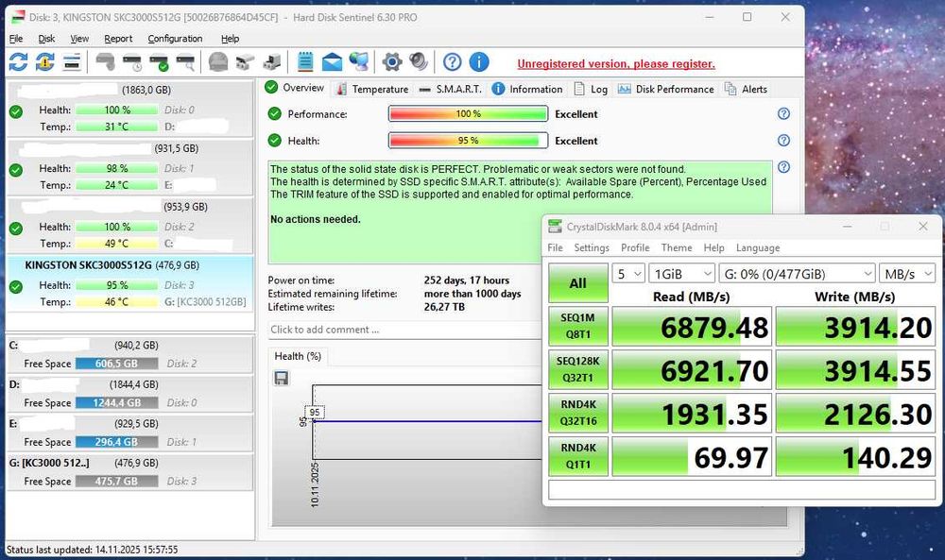Image resolution: width=945 pixels, height=560 pixels.
Task: Click the disk with magnifier toolbar icon
Action: (185, 62)
